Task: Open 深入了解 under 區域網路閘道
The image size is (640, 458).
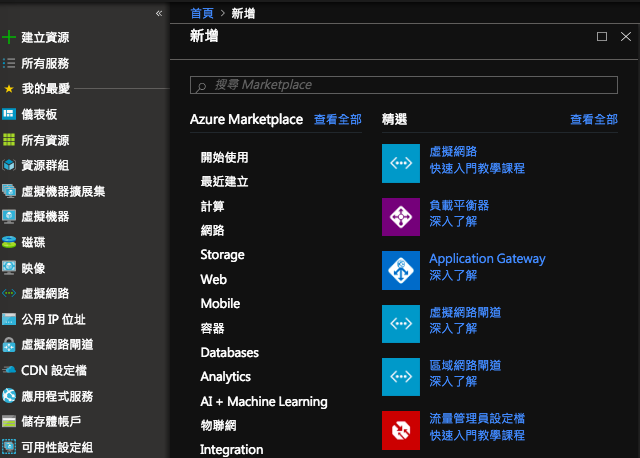Action: pos(453,381)
